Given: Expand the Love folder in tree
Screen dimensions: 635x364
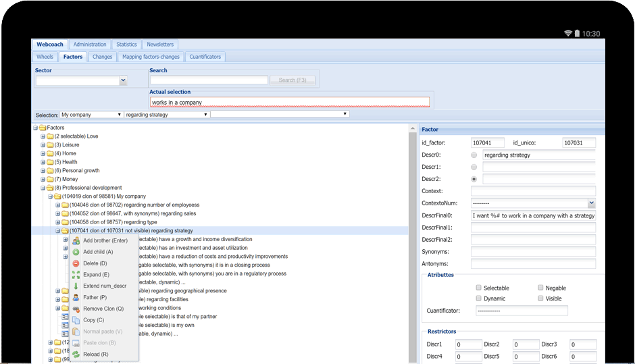Looking at the screenshot, I should 43,136.
